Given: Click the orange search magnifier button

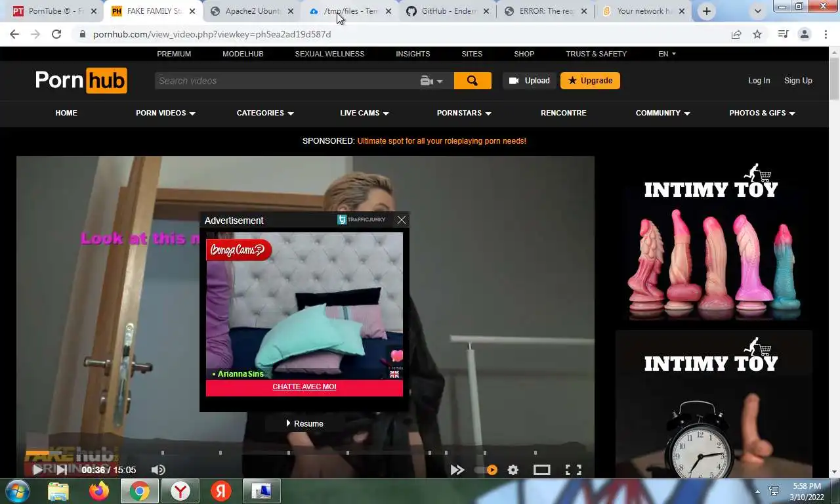Looking at the screenshot, I should [x=472, y=81].
